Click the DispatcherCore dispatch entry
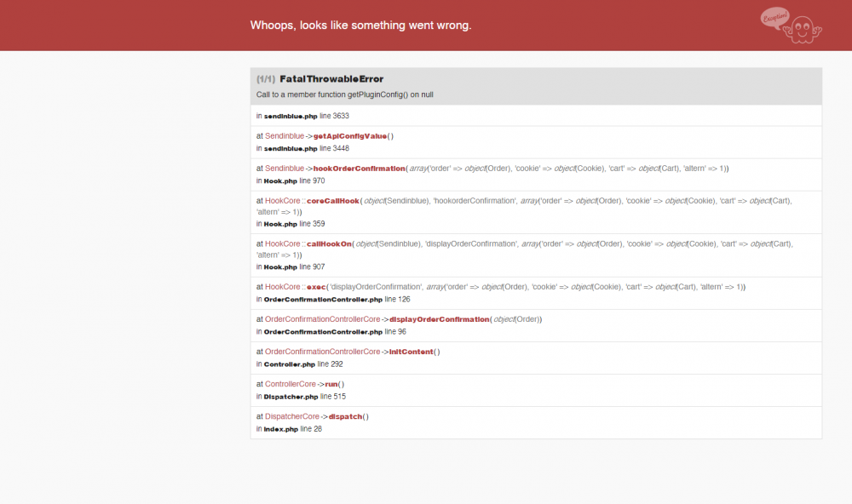 click(348, 415)
